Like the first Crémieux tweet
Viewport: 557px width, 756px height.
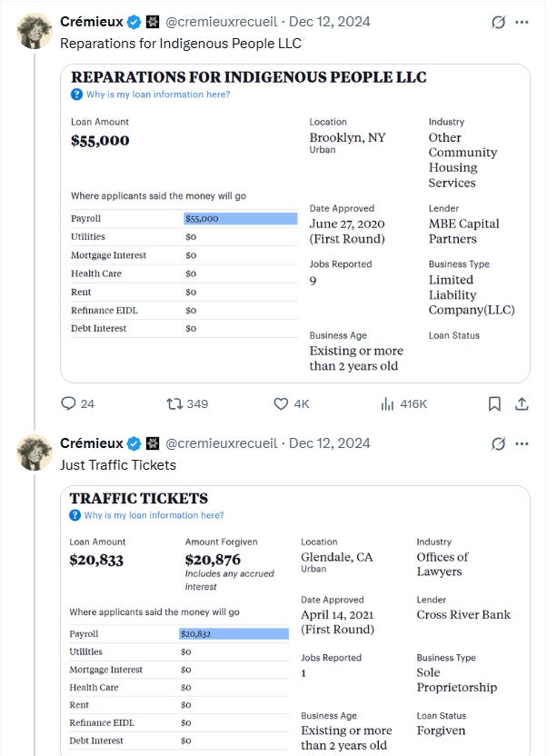[x=281, y=403]
